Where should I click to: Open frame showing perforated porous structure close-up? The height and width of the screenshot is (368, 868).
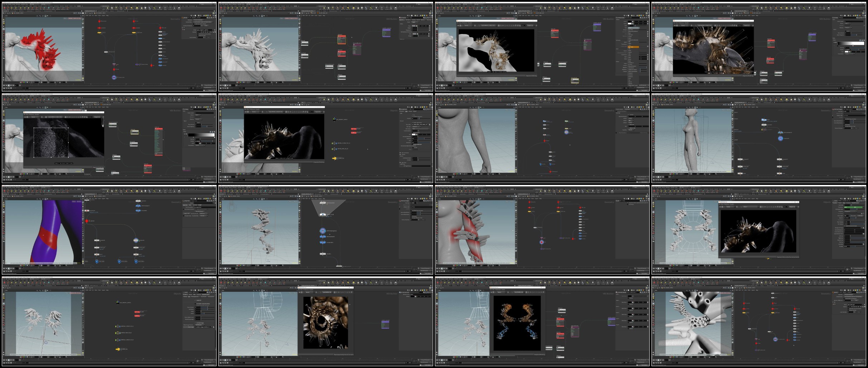point(759,322)
